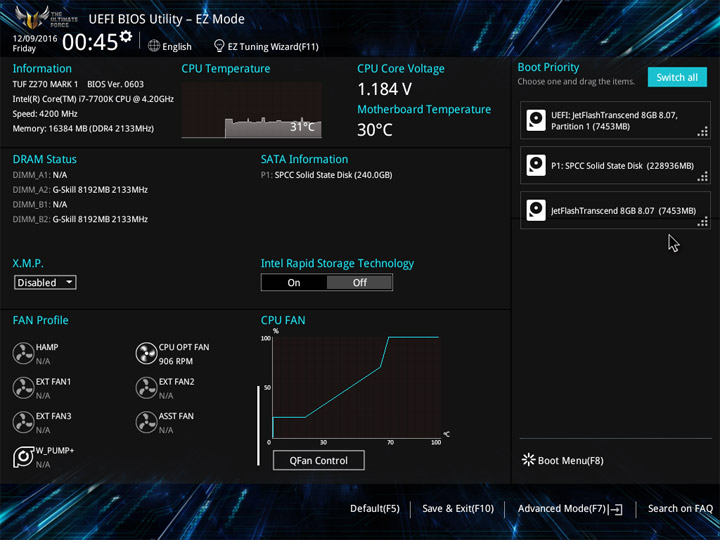720x540 pixels.
Task: Click the SATA Information heading
Action: coord(304,159)
